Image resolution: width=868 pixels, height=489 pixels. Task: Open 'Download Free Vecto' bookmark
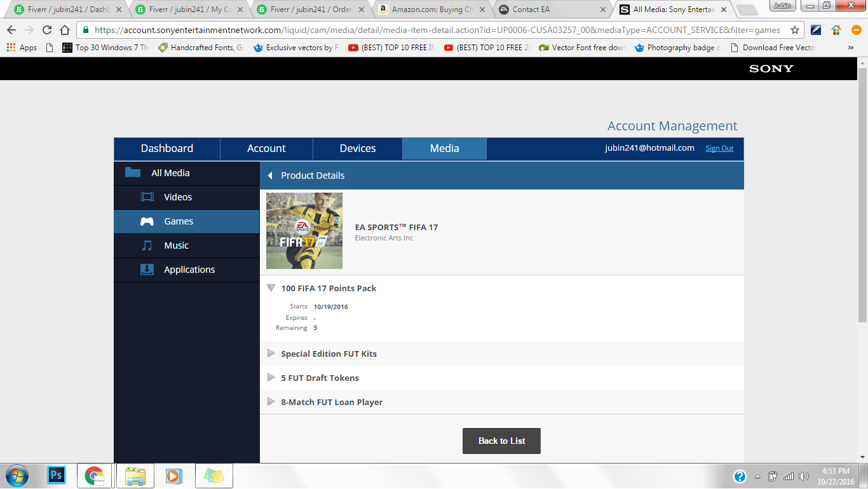[x=773, y=48]
